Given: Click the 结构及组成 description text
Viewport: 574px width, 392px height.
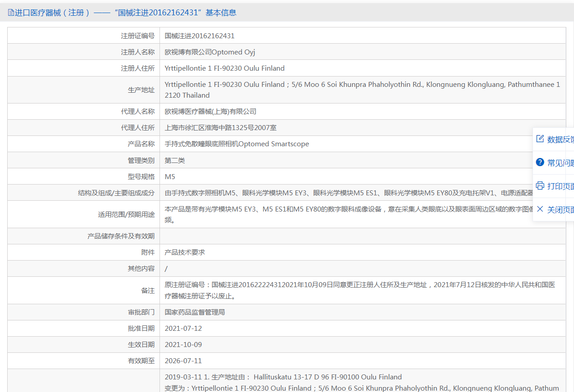Looking at the screenshot, I should (x=349, y=193).
